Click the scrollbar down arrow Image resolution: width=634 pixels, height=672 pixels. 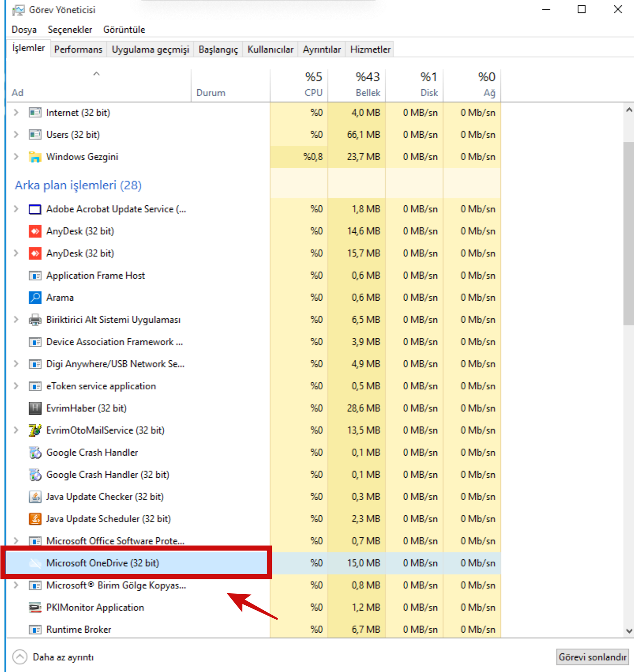tap(629, 631)
